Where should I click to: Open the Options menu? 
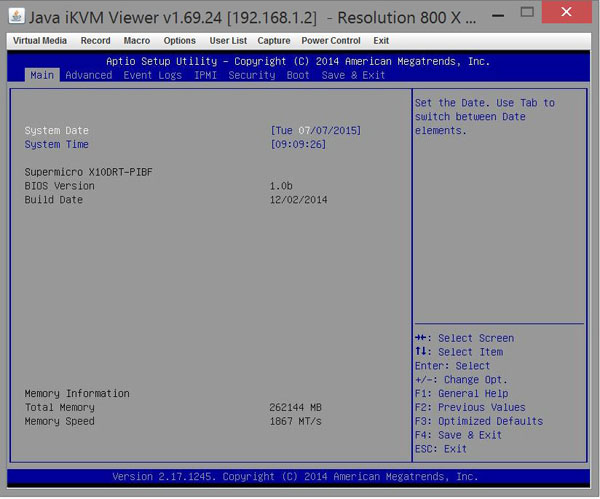click(180, 41)
